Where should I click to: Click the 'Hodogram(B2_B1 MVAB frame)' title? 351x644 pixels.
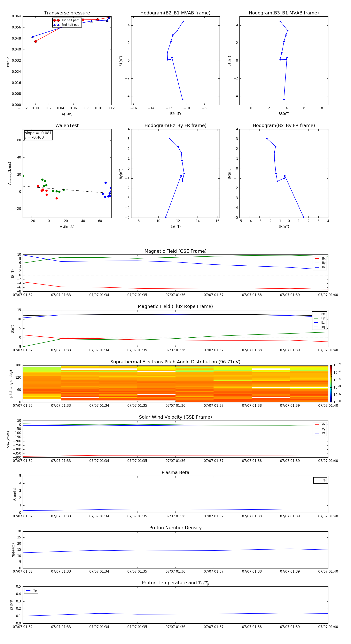pos(175,13)
